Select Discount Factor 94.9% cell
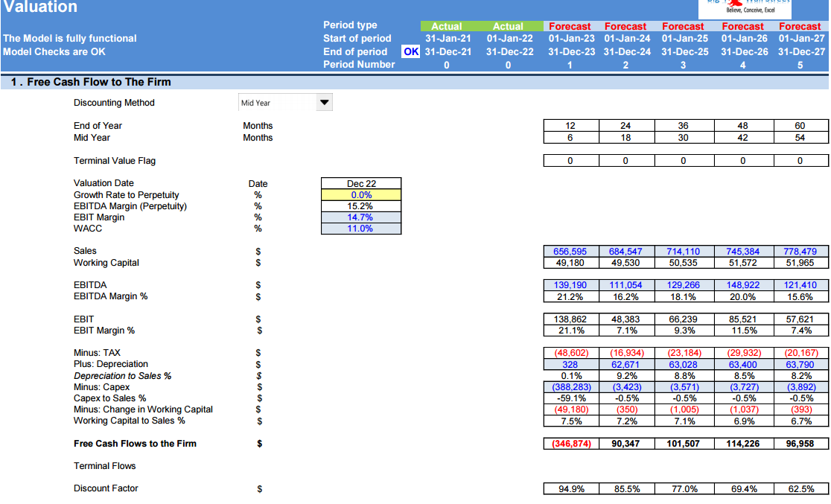831x504 pixels. click(x=571, y=488)
